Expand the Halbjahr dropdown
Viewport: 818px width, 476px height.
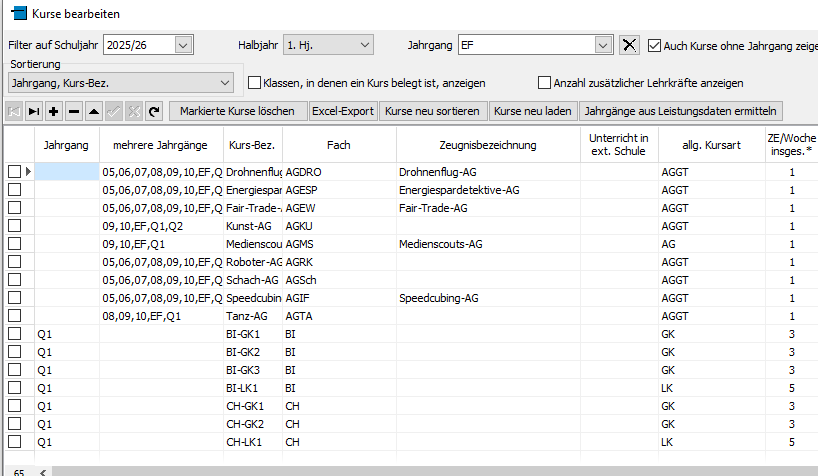point(364,45)
